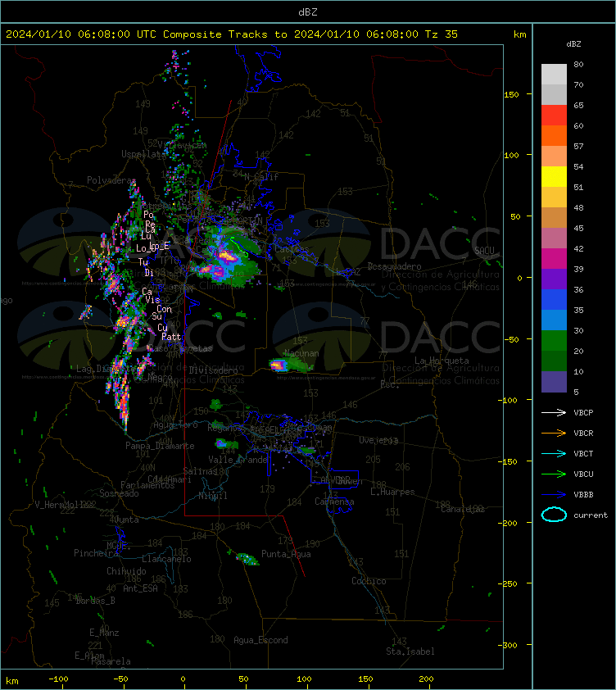
Task: Click the Cochico place label
Action: coord(369,581)
